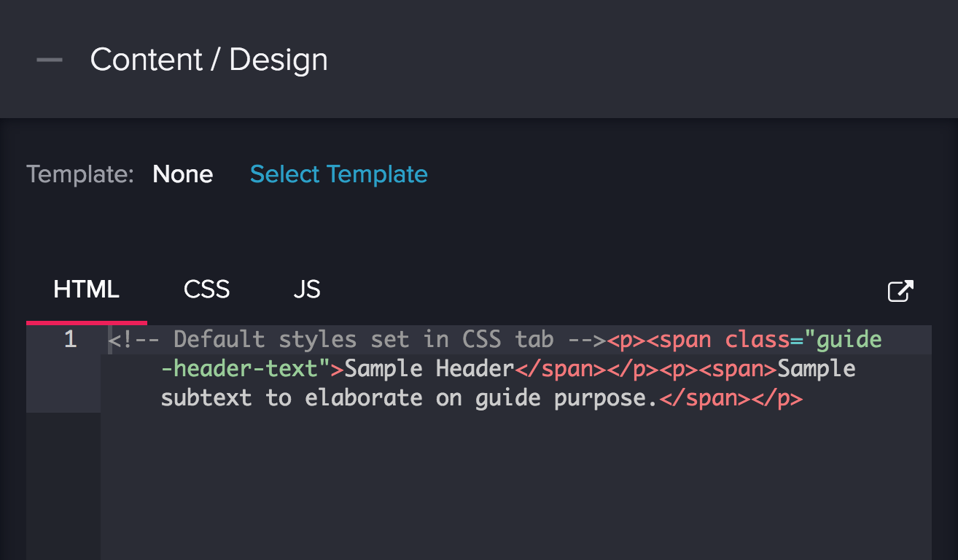
Task: Place cursor on the word subtext
Action: coord(206,398)
